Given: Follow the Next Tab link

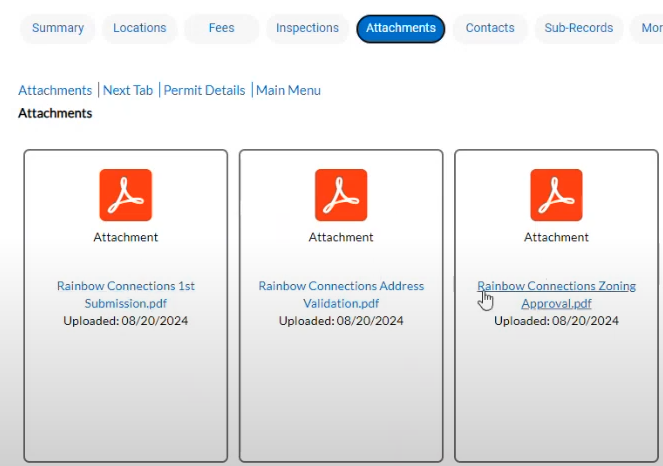Looking at the screenshot, I should tap(128, 90).
